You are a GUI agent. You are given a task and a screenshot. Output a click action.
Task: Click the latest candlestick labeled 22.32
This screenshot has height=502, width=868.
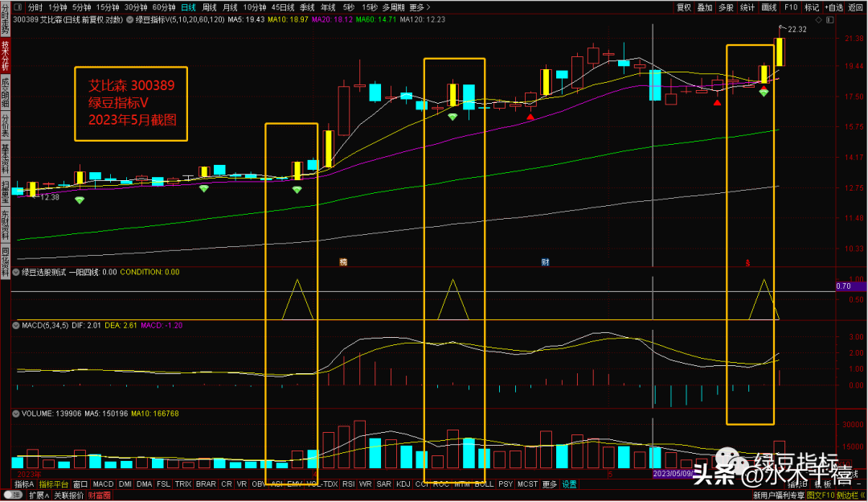tap(779, 51)
